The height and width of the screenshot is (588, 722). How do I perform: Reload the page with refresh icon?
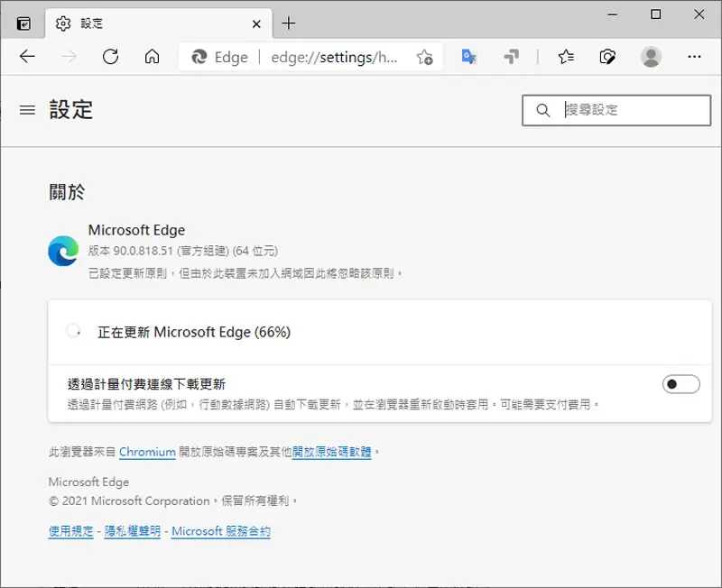point(110,57)
